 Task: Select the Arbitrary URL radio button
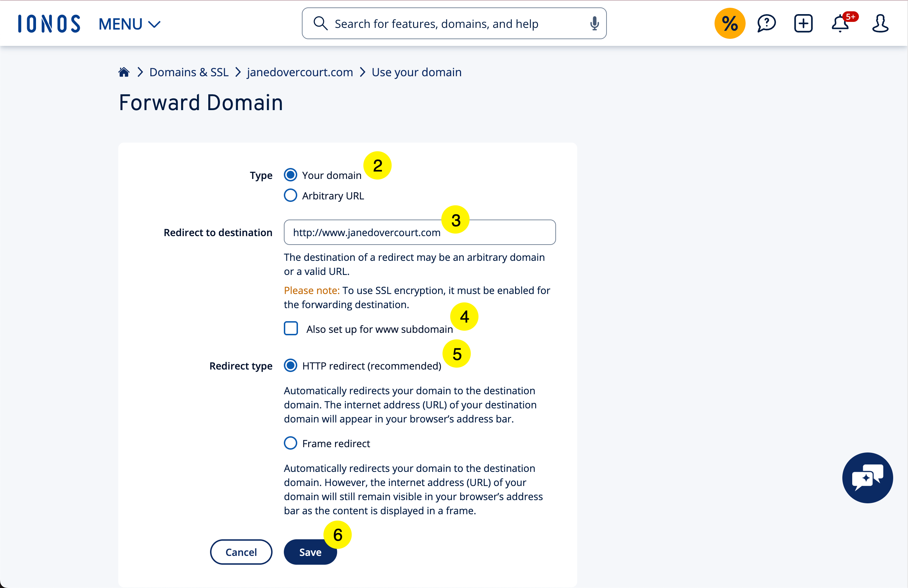[290, 195]
